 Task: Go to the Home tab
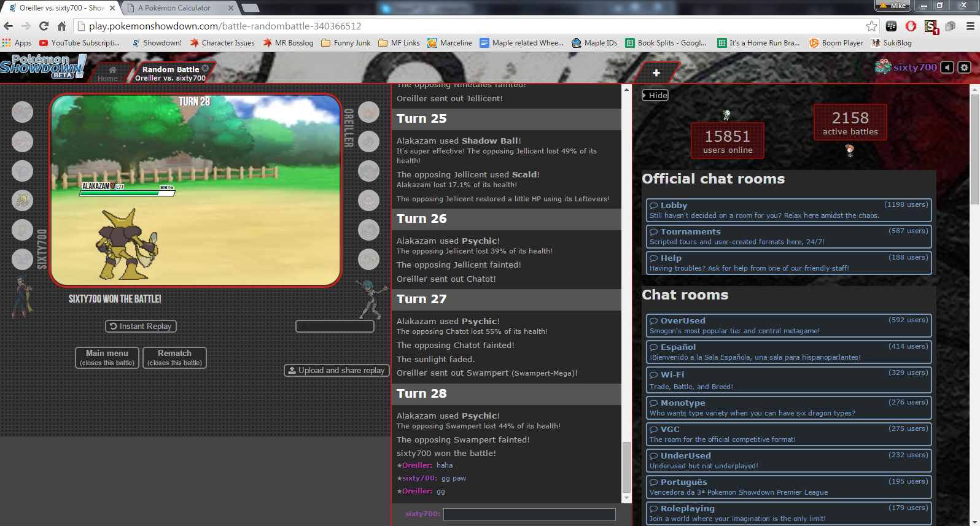pyautogui.click(x=108, y=74)
